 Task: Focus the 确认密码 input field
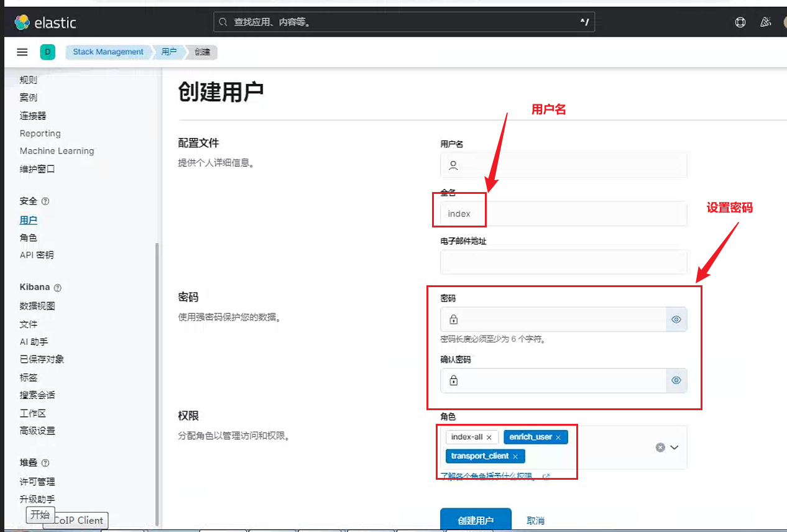pyautogui.click(x=553, y=380)
